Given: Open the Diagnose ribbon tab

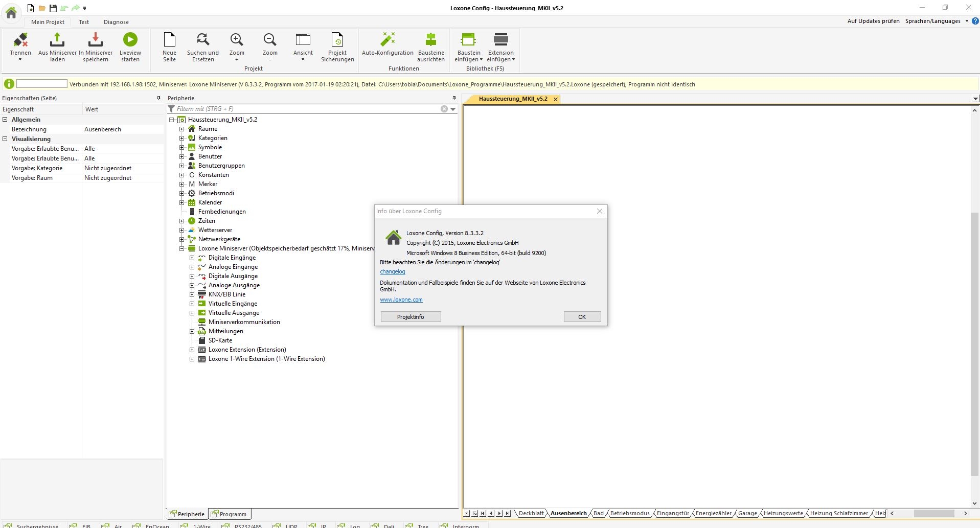Looking at the screenshot, I should tap(116, 22).
